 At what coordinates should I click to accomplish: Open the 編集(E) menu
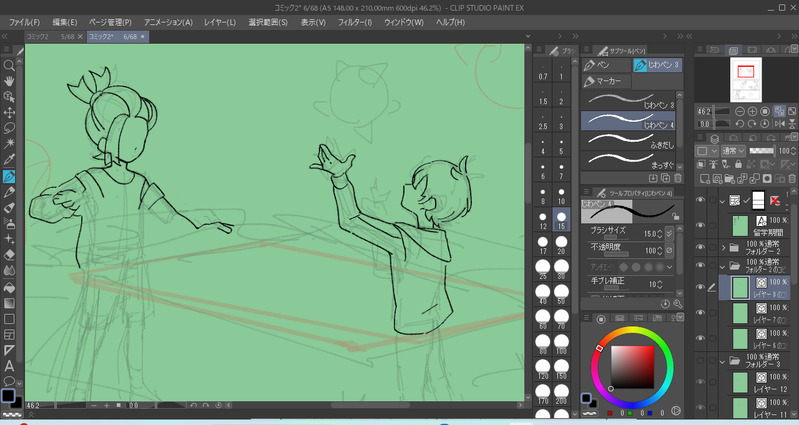(x=64, y=22)
